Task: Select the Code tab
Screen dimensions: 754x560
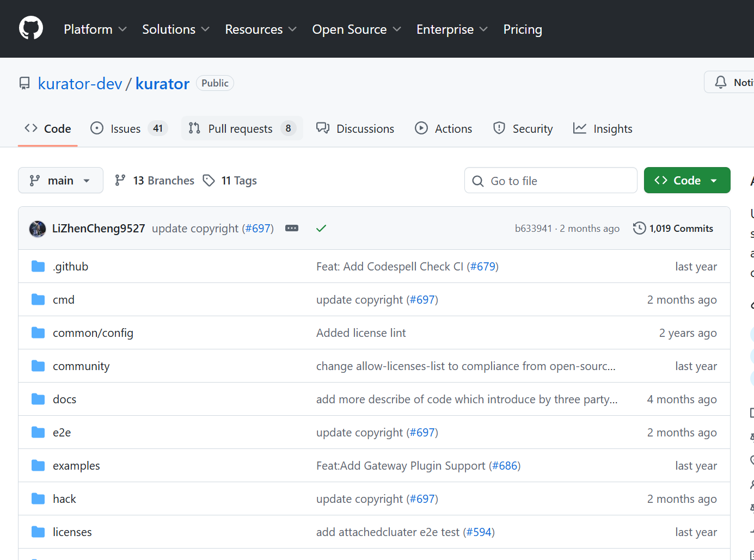Action: click(48, 128)
